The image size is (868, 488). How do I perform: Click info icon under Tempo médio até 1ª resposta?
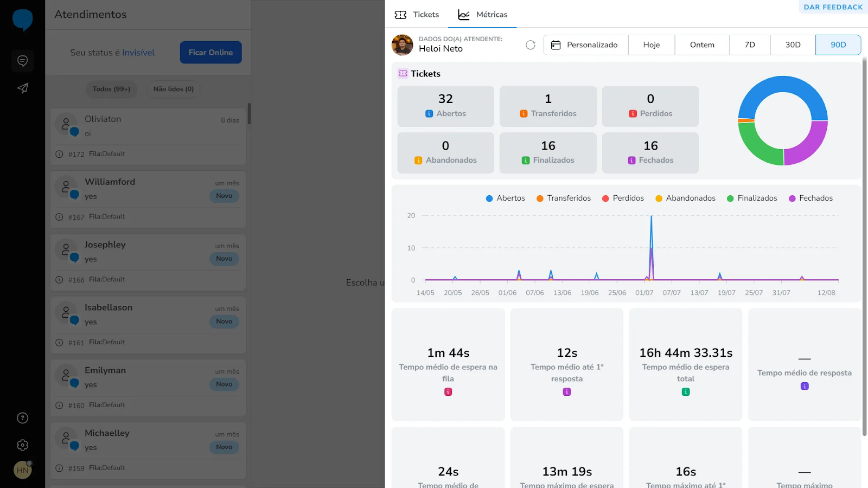(567, 392)
